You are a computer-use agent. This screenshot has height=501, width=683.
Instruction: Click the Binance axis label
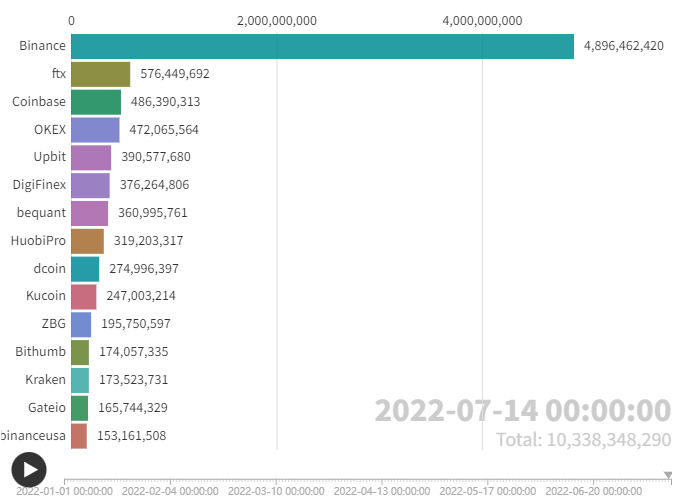[42, 46]
